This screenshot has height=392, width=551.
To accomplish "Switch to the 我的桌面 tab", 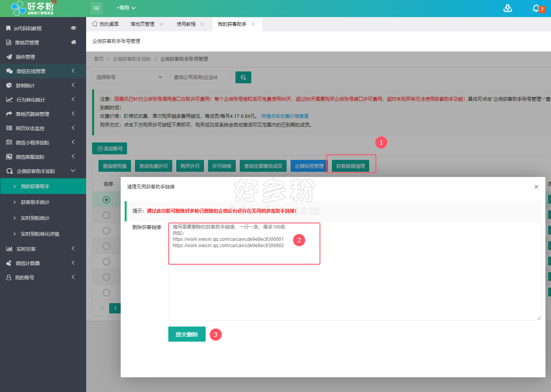I will (x=106, y=24).
